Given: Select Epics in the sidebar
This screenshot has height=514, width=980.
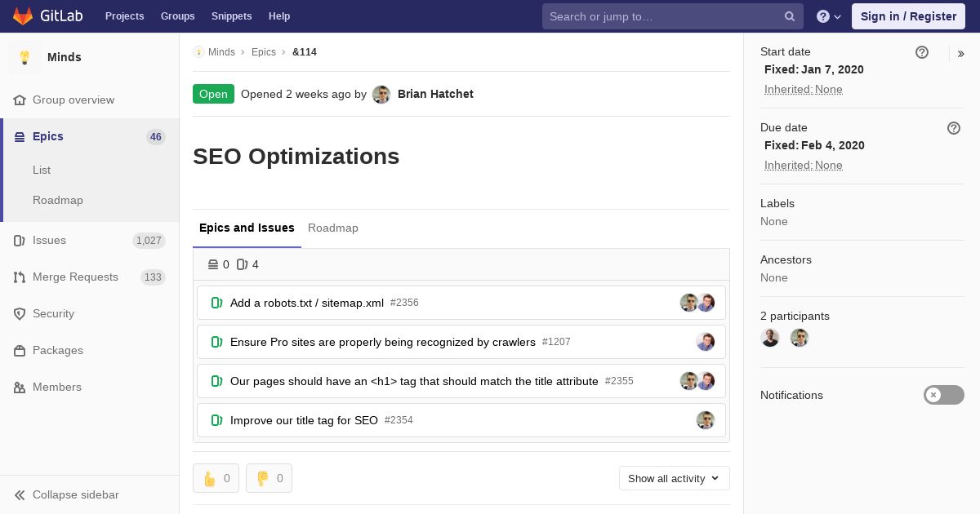Looking at the screenshot, I should pos(48,136).
